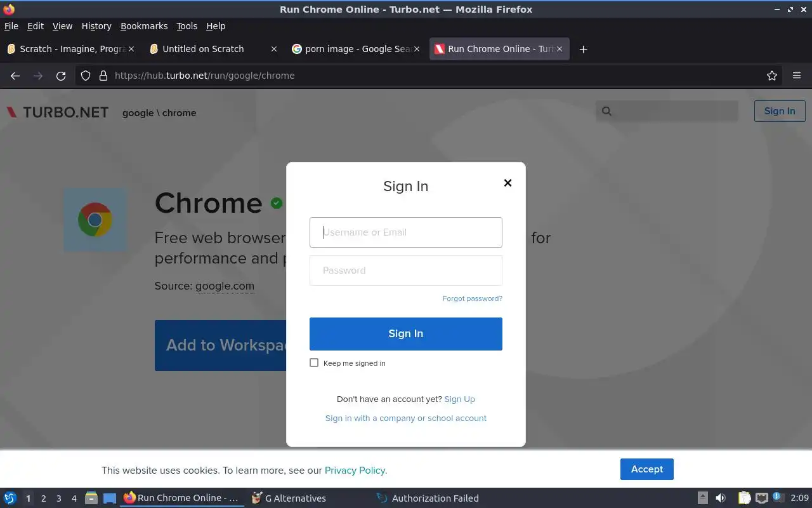Open the Bookmarks menu
The height and width of the screenshot is (508, 812).
click(144, 26)
